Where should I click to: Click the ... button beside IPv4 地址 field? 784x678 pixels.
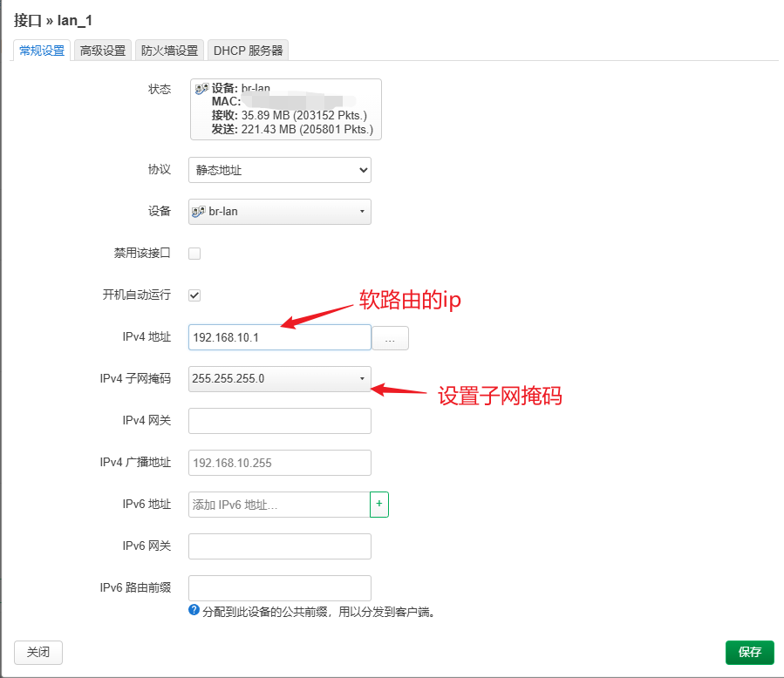click(390, 337)
